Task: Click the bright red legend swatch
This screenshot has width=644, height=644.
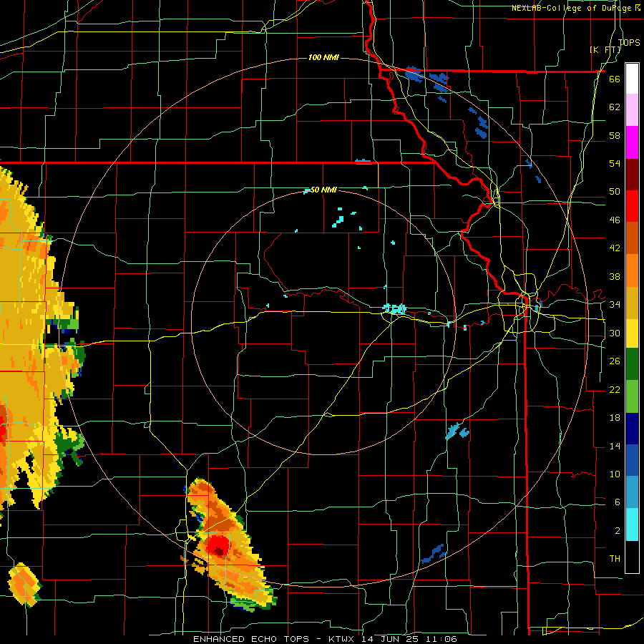Action: pyautogui.click(x=632, y=206)
